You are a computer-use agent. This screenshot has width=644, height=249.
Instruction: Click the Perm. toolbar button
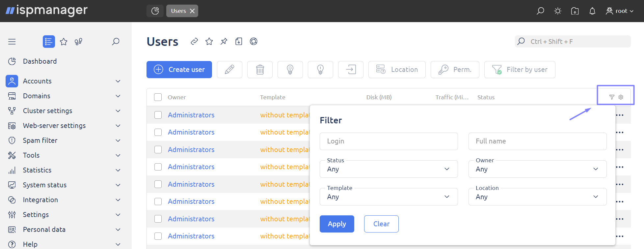click(x=455, y=70)
